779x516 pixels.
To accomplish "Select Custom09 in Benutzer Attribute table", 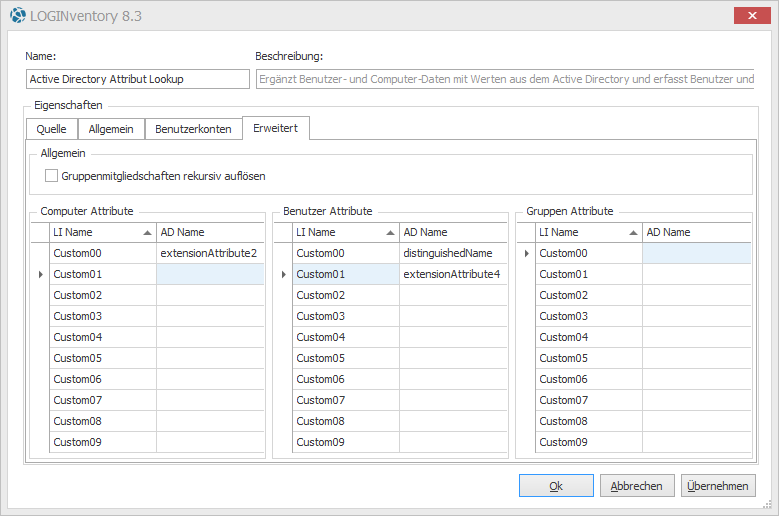I will coord(346,442).
